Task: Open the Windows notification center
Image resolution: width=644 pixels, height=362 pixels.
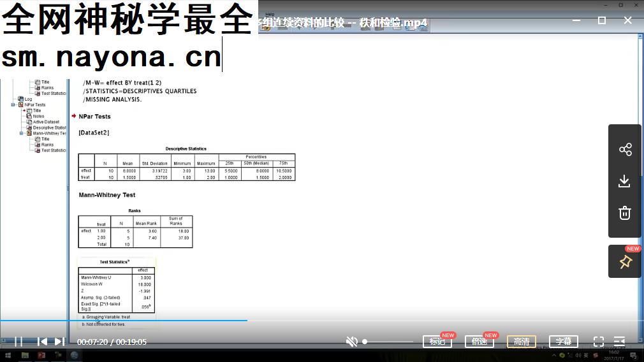Action: tap(633, 356)
